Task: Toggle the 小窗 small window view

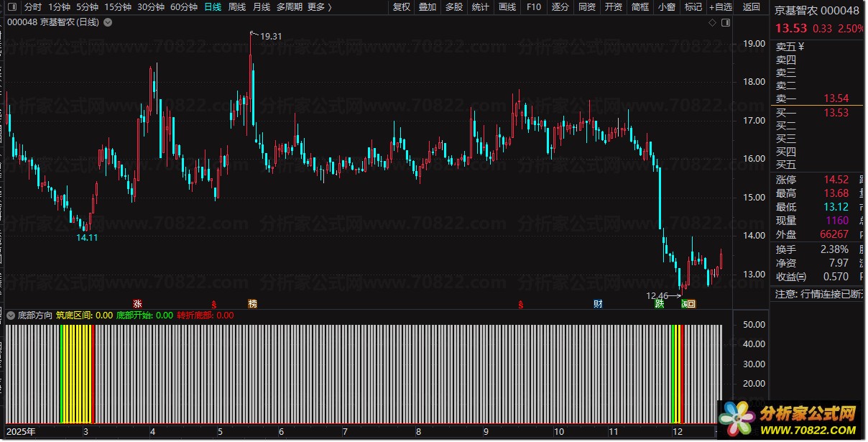Action: [x=666, y=7]
